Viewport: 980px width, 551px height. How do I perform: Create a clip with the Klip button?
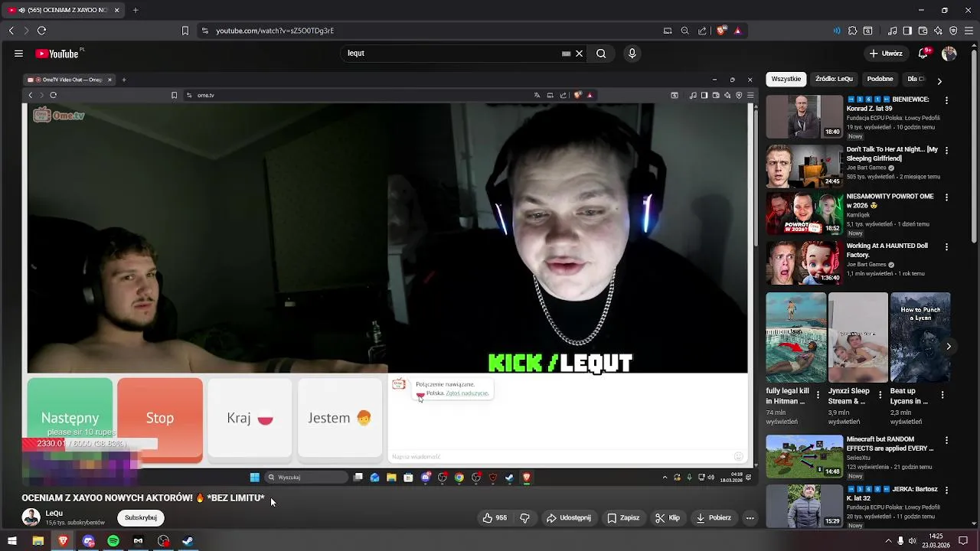(668, 518)
